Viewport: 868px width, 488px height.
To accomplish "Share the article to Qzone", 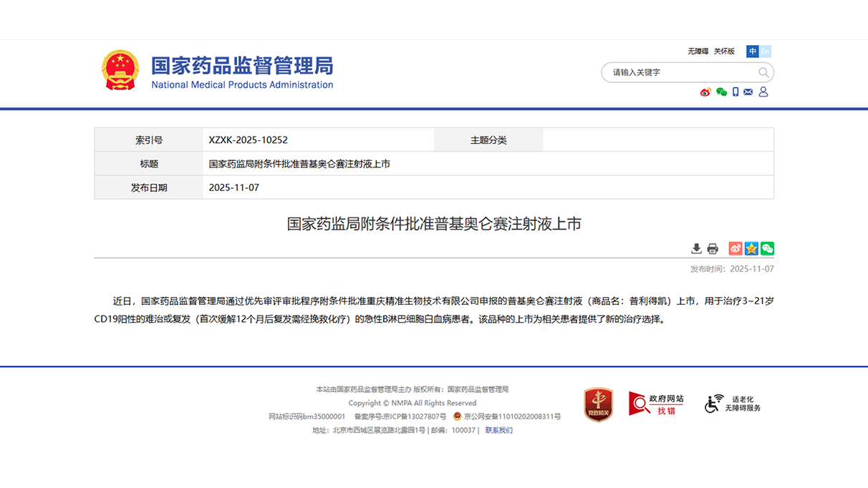I will coord(751,248).
